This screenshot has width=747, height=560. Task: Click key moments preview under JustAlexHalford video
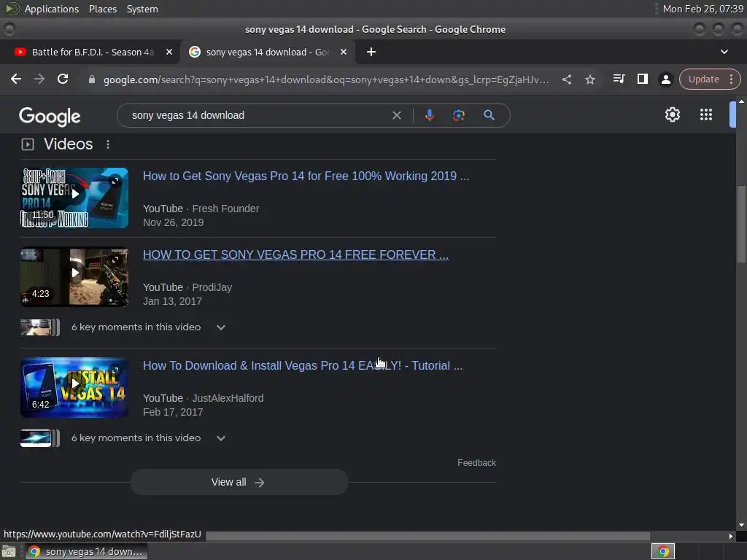tap(40, 438)
